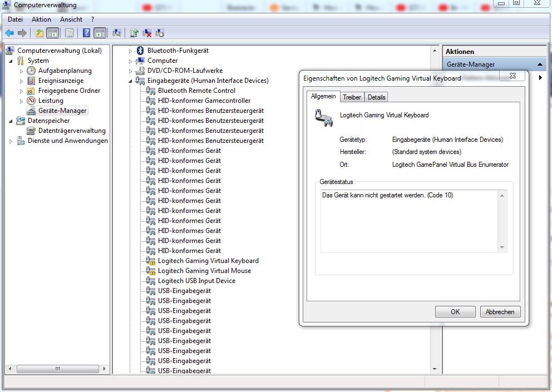Select the Allgemein tab
The image size is (552, 392).
[x=323, y=96]
